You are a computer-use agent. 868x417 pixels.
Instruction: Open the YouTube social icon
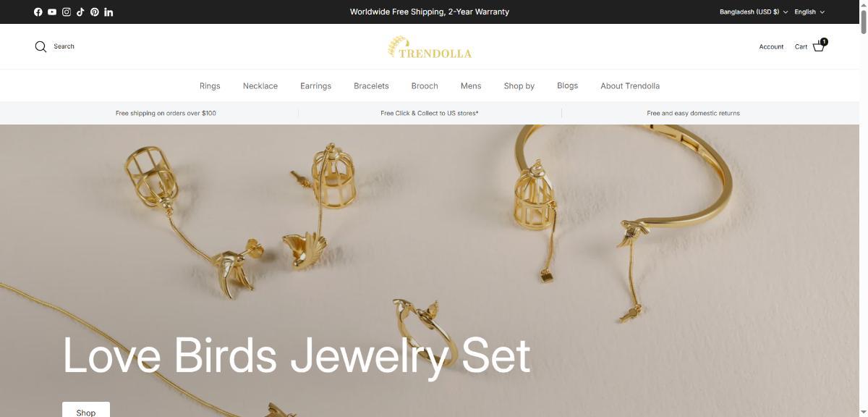coord(52,12)
